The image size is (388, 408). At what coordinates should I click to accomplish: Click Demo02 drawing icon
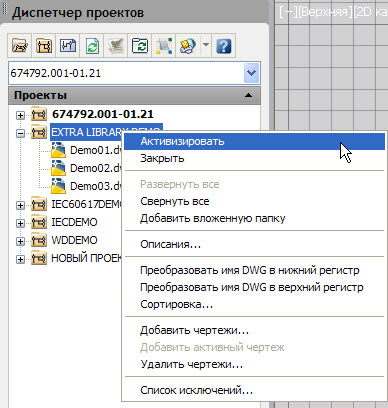click(59, 168)
